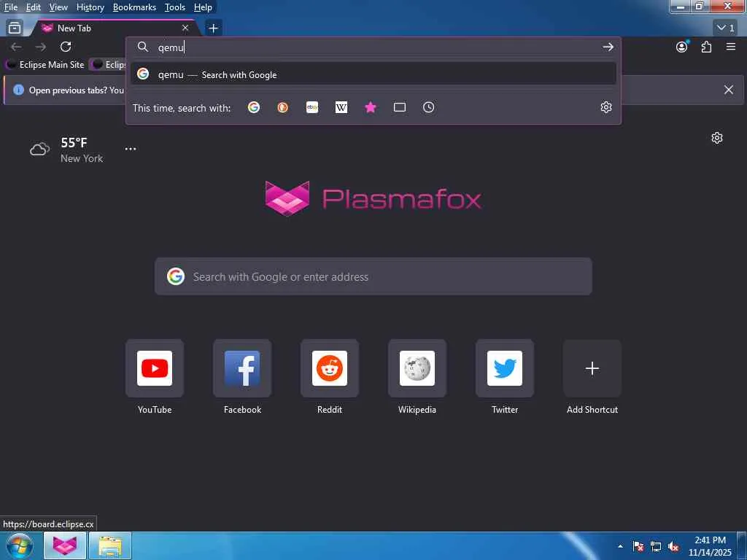The image size is (747, 560).
Task: Open the File menu
Action: point(10,7)
